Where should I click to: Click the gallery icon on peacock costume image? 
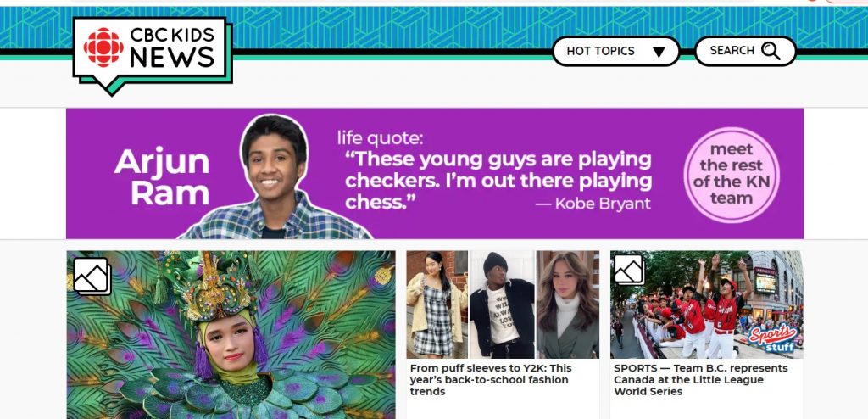[92, 276]
